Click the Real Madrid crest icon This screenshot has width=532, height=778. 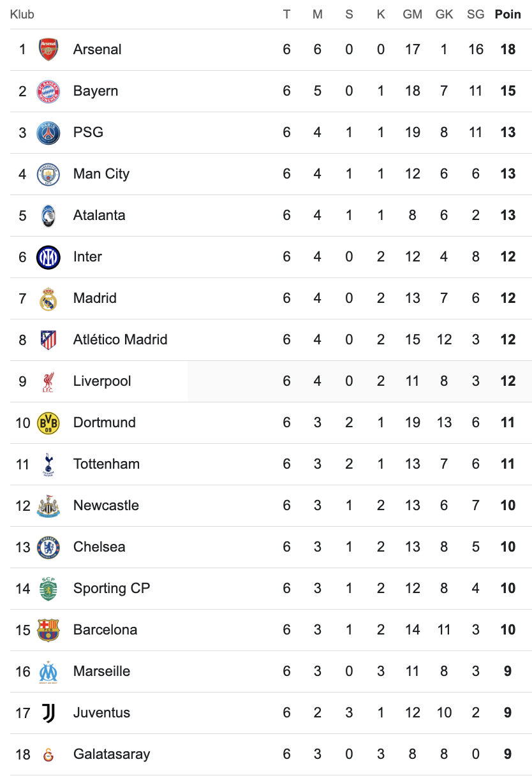click(x=48, y=298)
